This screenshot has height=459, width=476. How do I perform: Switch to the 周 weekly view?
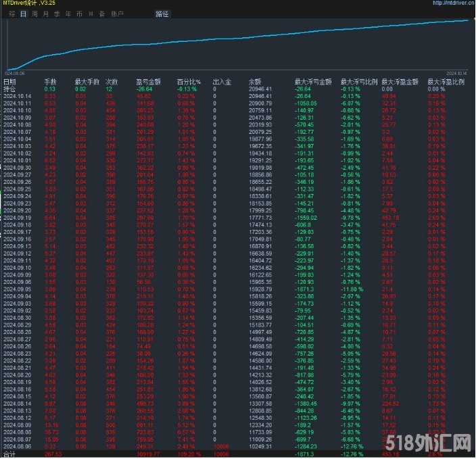pyautogui.click(x=34, y=14)
